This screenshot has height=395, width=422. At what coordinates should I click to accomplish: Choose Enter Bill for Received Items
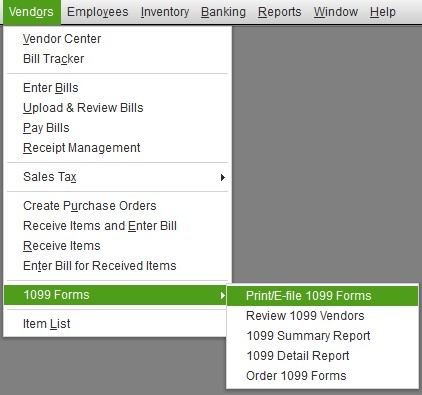(117, 266)
